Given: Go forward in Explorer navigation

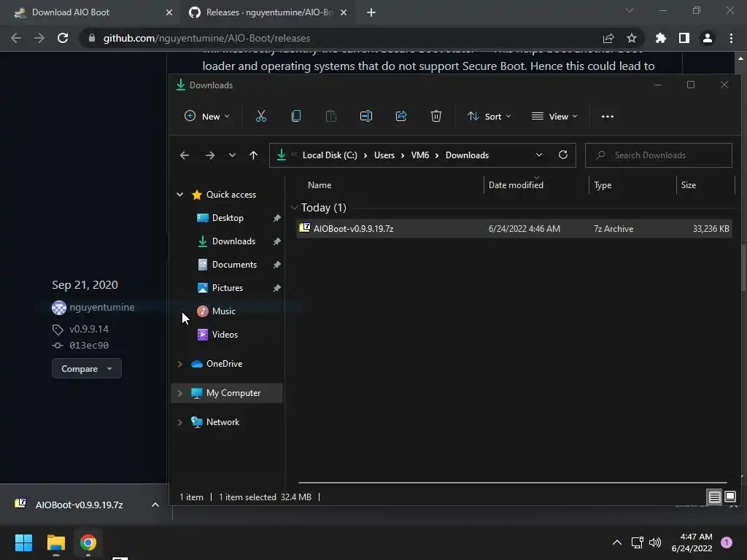Looking at the screenshot, I should (209, 155).
